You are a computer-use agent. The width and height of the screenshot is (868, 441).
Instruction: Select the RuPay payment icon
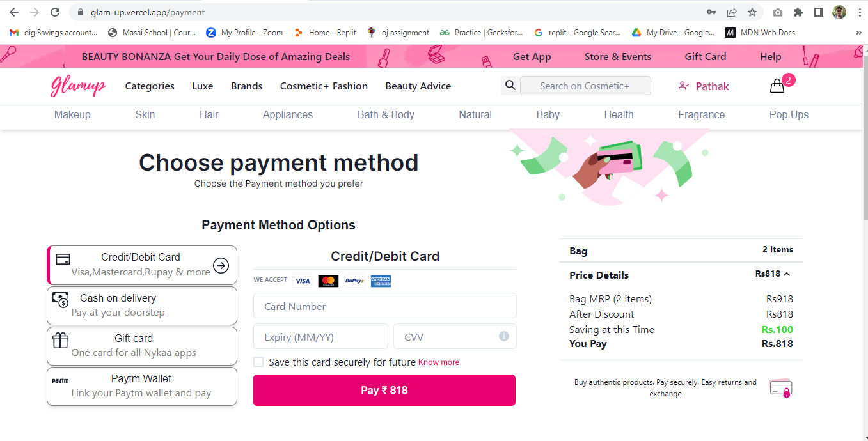coord(354,281)
